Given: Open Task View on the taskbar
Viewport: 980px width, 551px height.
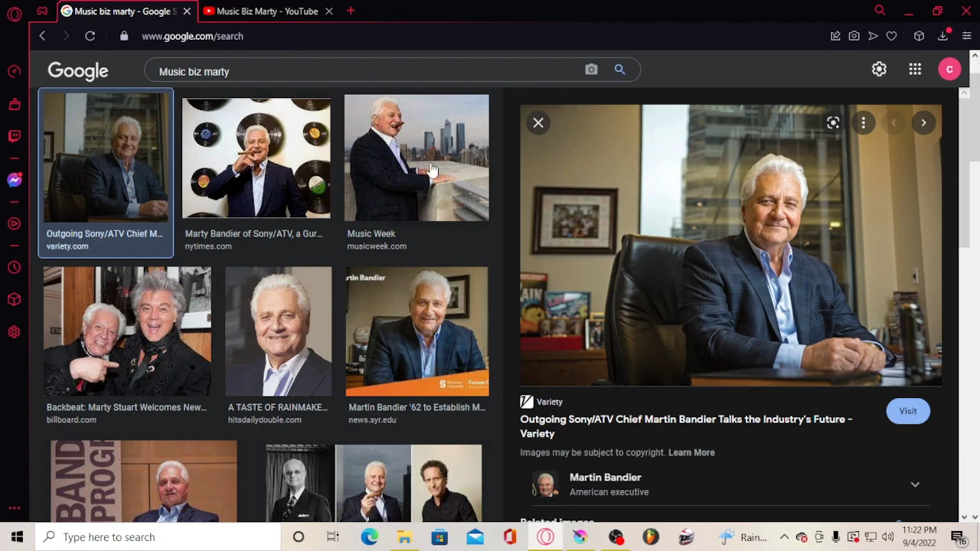Looking at the screenshot, I should click(333, 537).
